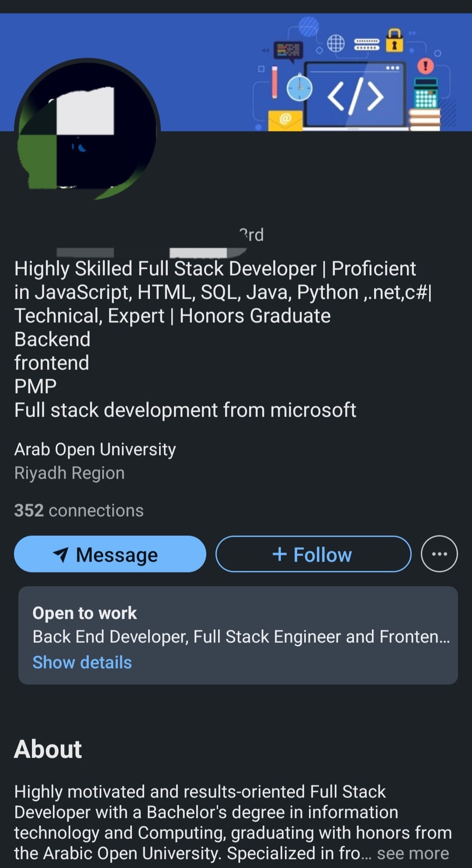Click the globe icon in banner
This screenshot has height=868, width=472.
click(x=336, y=43)
